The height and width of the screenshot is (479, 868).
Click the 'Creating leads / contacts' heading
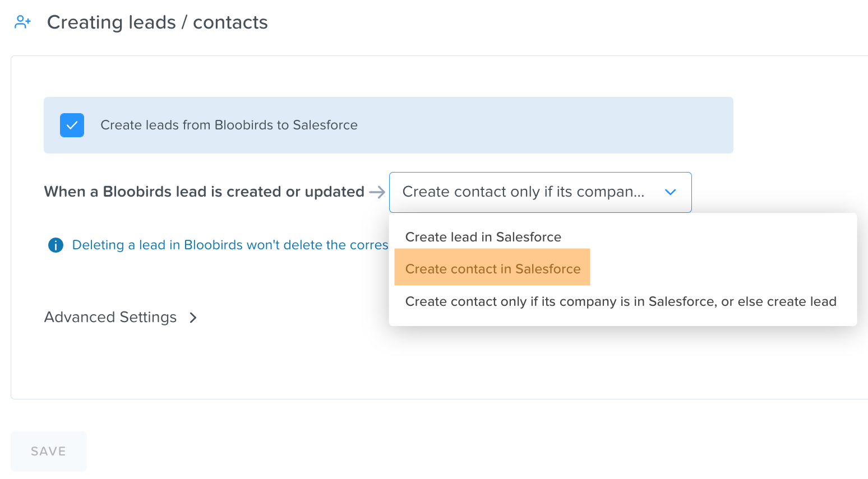(157, 22)
